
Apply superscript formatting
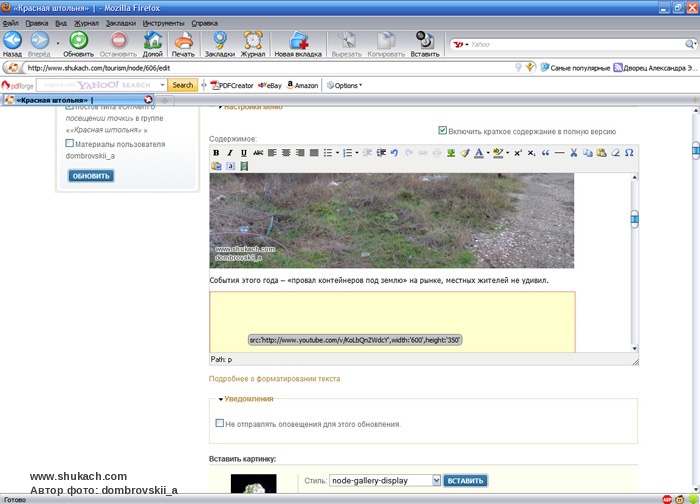(518, 153)
